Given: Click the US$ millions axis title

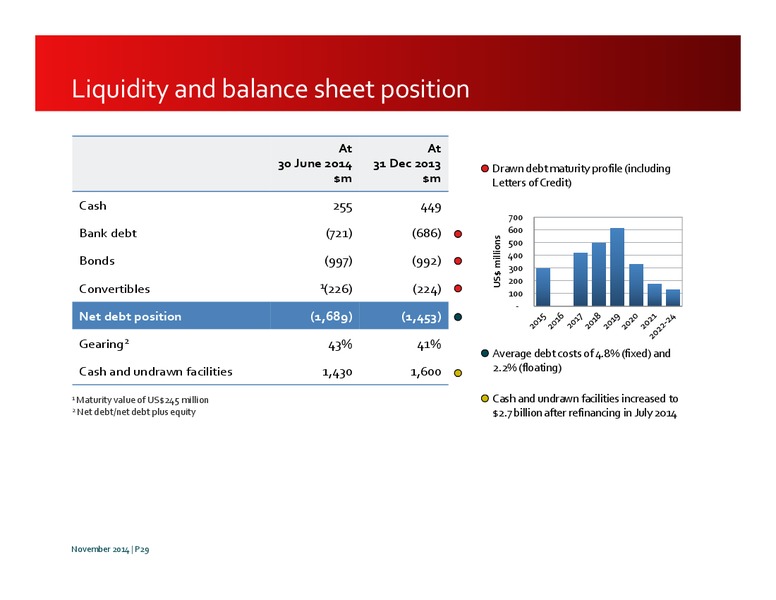Looking at the screenshot, I should 497,261.
